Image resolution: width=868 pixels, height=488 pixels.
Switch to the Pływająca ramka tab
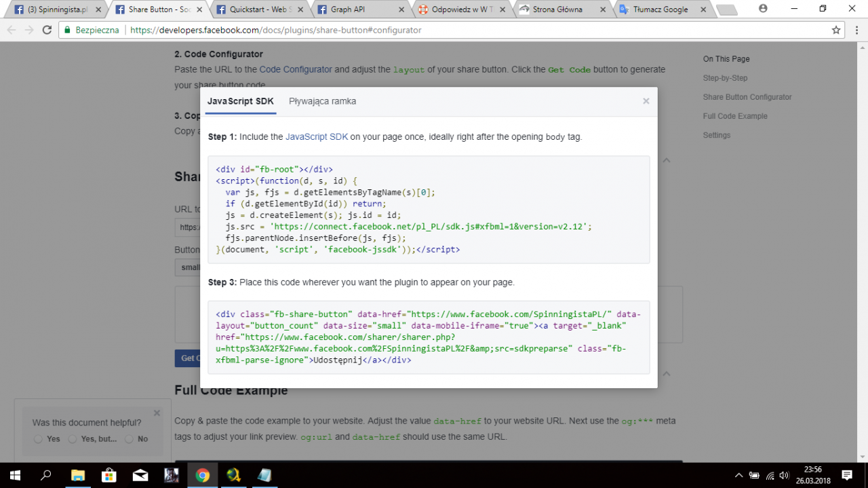tap(323, 101)
